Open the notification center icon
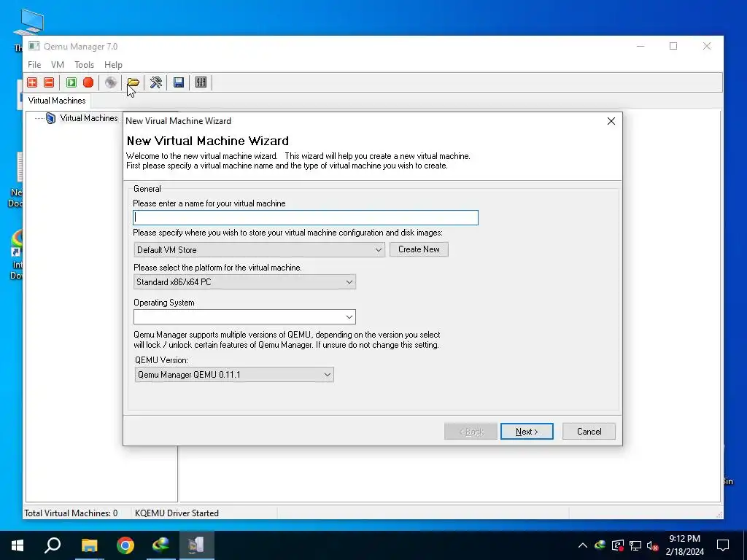The height and width of the screenshot is (560, 747). pos(723,545)
